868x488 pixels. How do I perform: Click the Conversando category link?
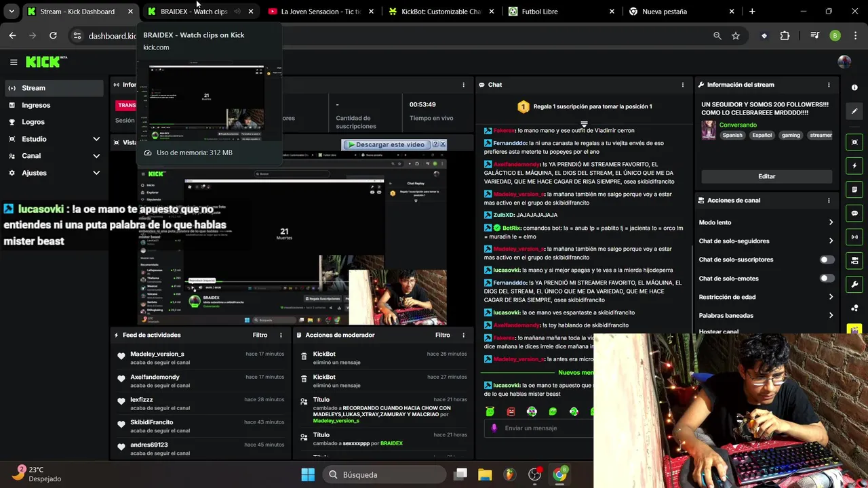(x=738, y=125)
